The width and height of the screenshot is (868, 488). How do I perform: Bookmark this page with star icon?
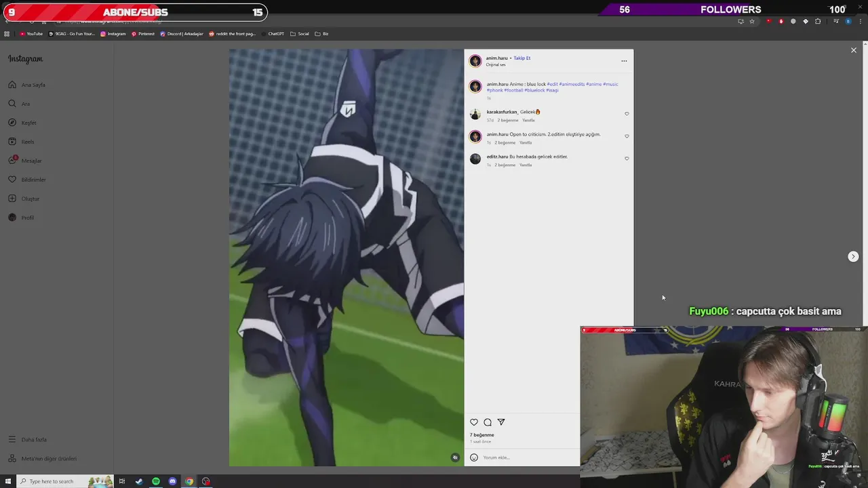tap(752, 21)
